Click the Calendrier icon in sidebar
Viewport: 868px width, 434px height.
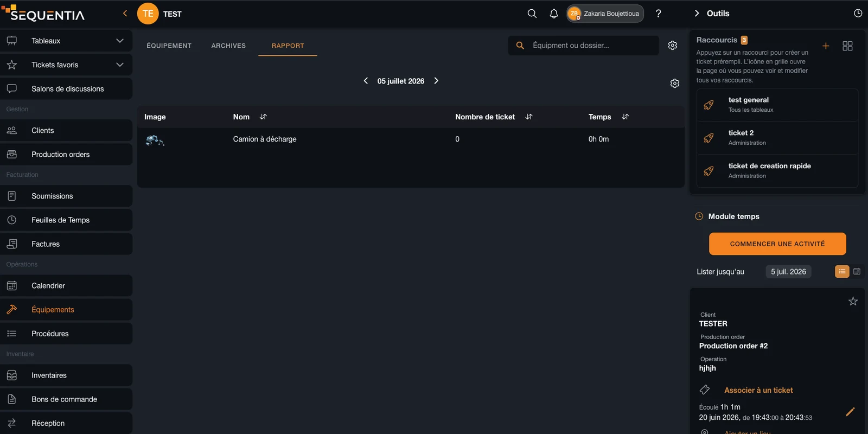tap(12, 285)
